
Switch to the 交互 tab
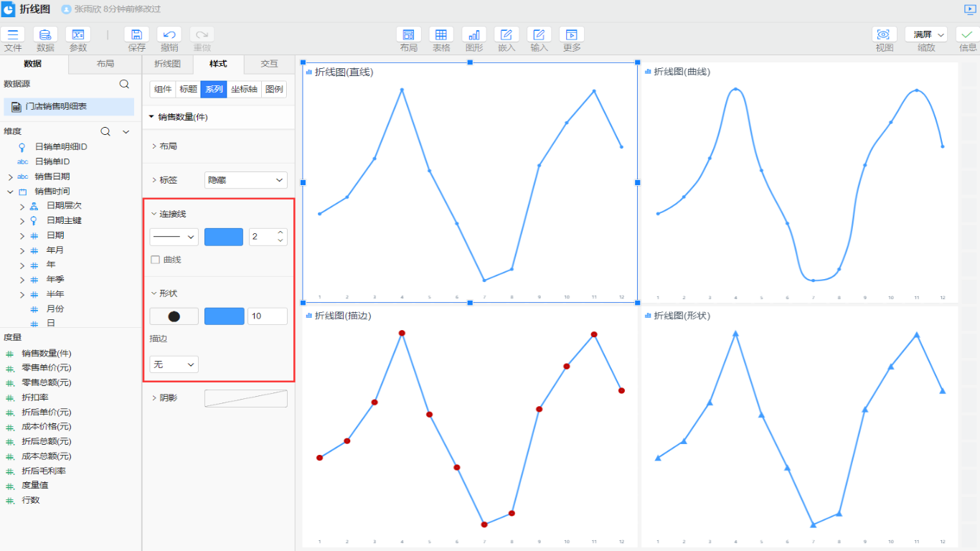269,64
